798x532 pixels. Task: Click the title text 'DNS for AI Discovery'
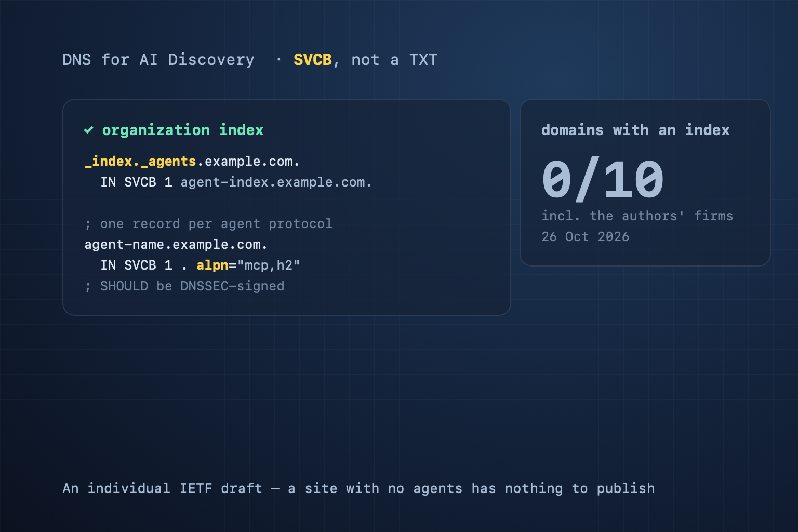coord(158,60)
